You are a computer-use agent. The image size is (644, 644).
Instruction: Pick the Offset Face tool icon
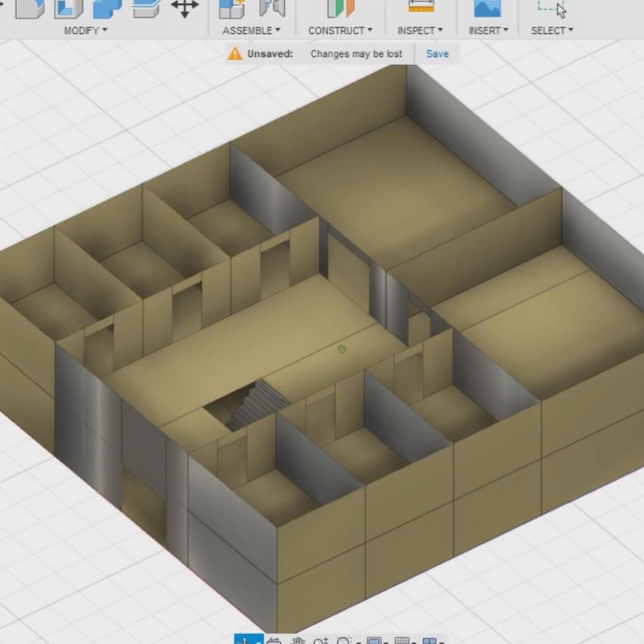coord(147,9)
